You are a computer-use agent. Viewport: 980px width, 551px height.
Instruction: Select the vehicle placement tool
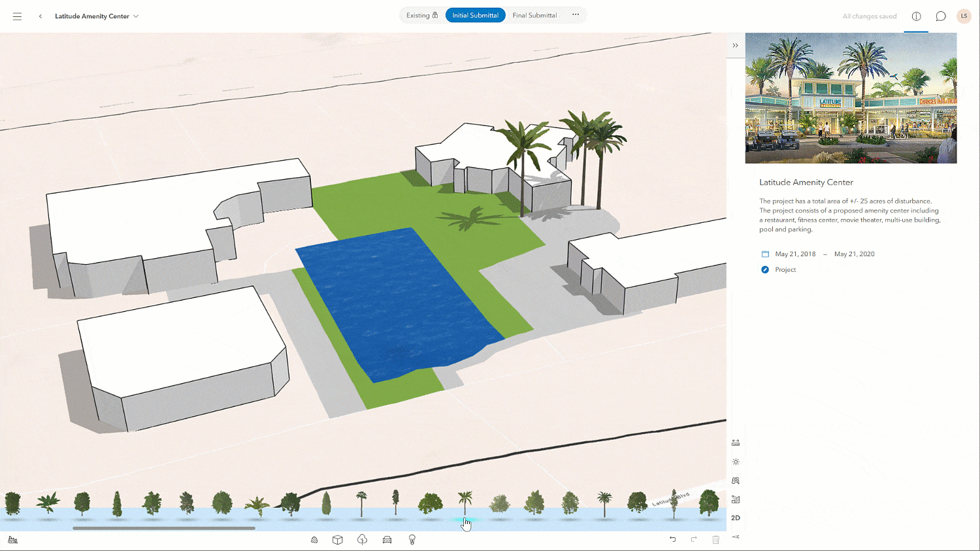pyautogui.click(x=387, y=539)
